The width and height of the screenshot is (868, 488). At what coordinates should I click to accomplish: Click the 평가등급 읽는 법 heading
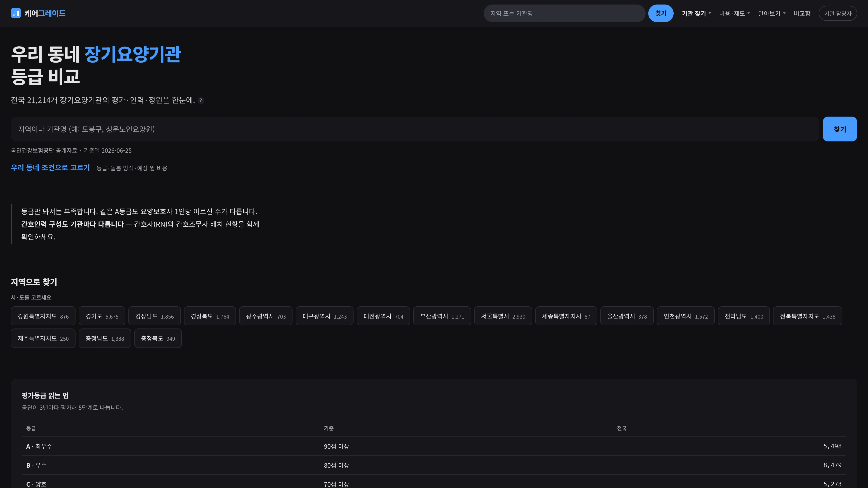click(45, 395)
